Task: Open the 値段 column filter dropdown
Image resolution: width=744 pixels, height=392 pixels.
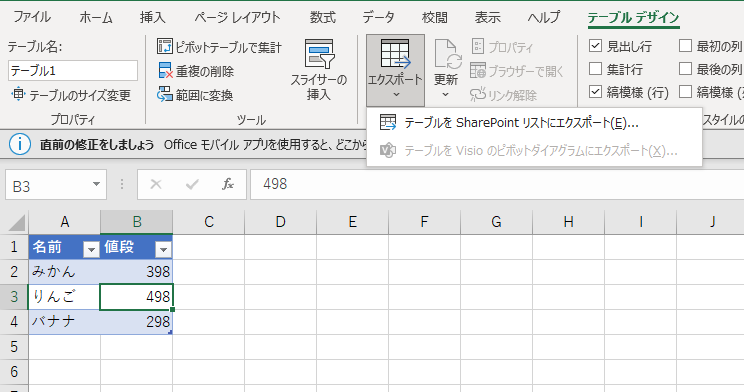Action: (x=163, y=249)
